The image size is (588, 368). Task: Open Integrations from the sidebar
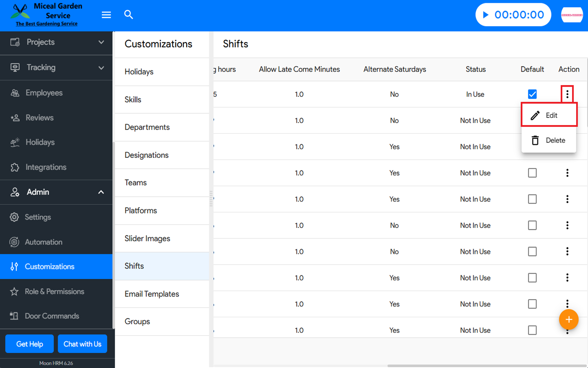click(46, 167)
